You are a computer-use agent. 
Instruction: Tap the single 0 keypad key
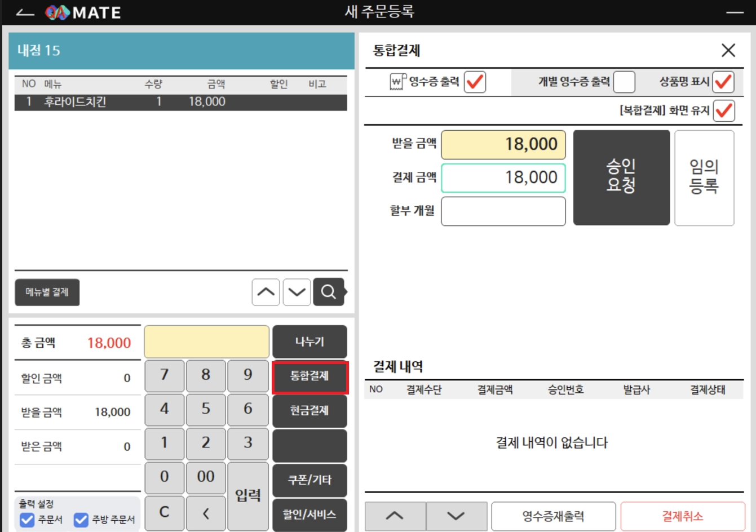click(165, 478)
